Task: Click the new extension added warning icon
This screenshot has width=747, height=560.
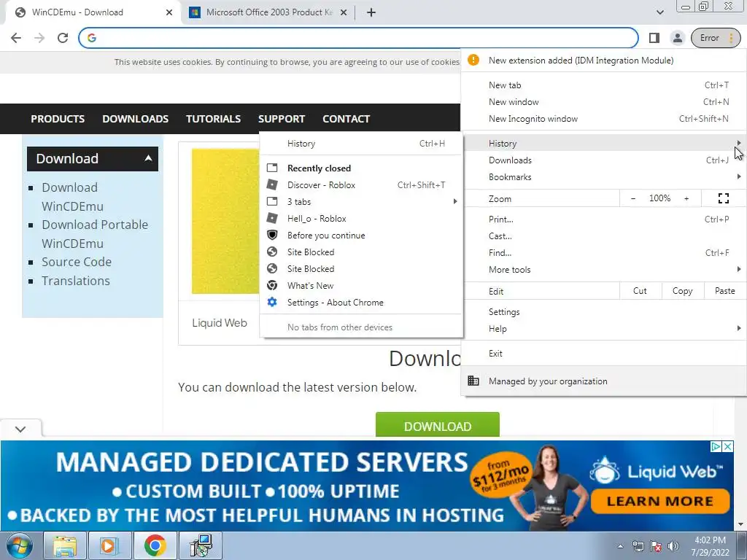Action: tap(473, 60)
